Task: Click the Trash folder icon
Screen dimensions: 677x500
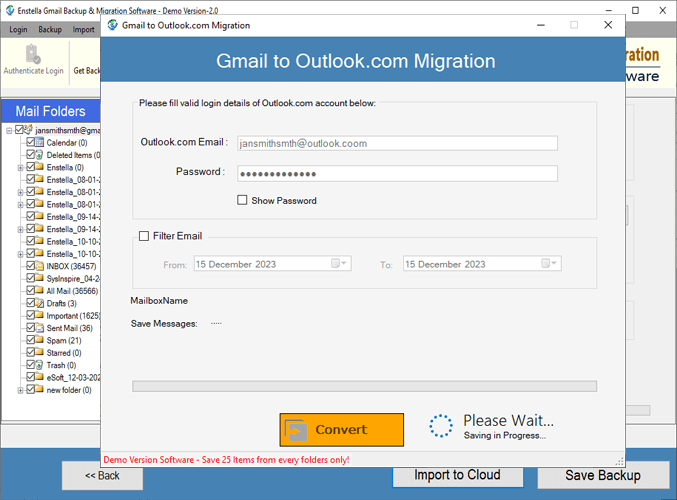Action: point(40,365)
